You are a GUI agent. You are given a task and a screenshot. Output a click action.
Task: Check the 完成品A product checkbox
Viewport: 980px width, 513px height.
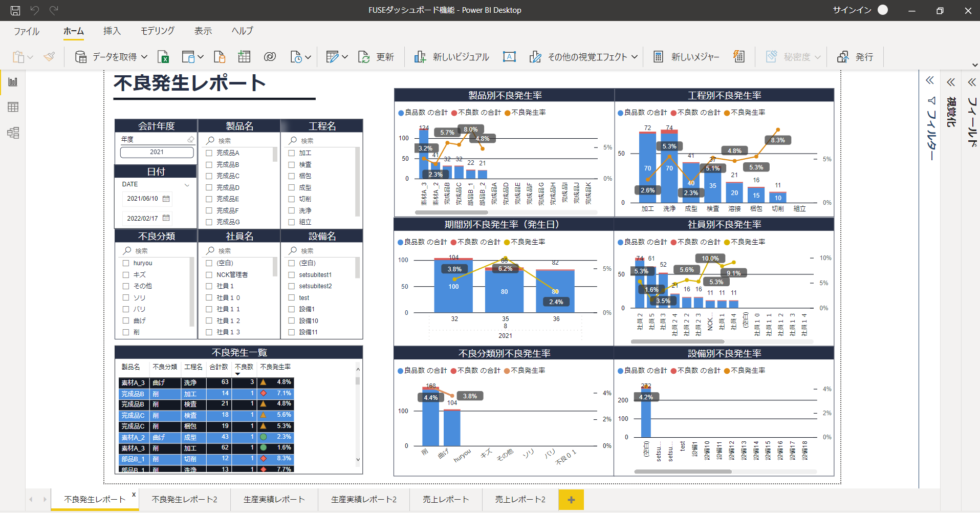click(x=209, y=153)
